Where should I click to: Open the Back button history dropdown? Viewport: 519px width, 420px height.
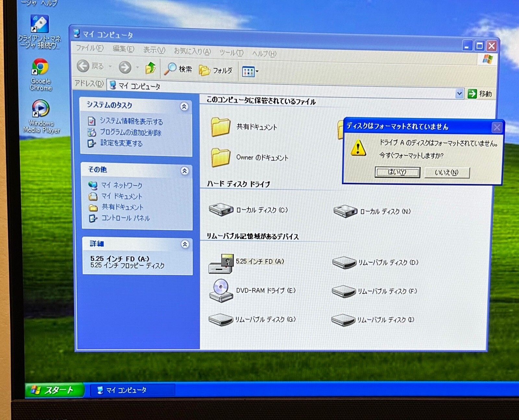click(x=110, y=66)
